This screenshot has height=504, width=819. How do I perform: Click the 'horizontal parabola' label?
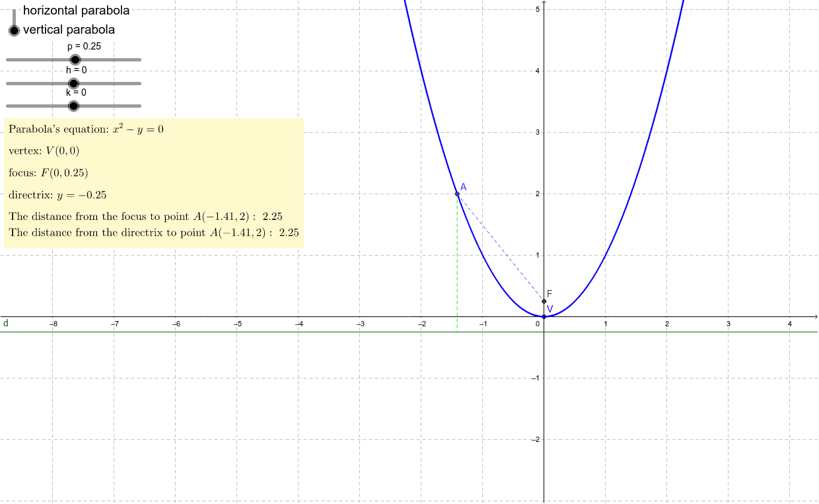pyautogui.click(x=76, y=11)
